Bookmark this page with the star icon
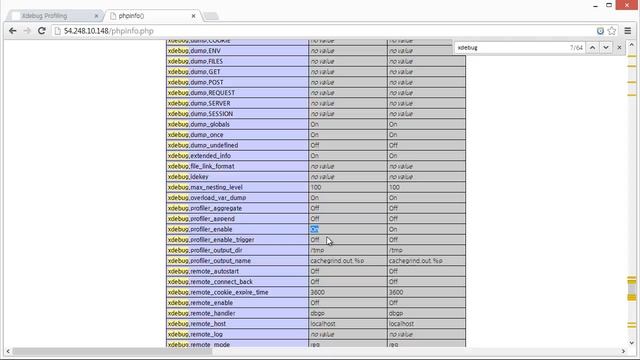The image size is (640, 360). tap(612, 31)
